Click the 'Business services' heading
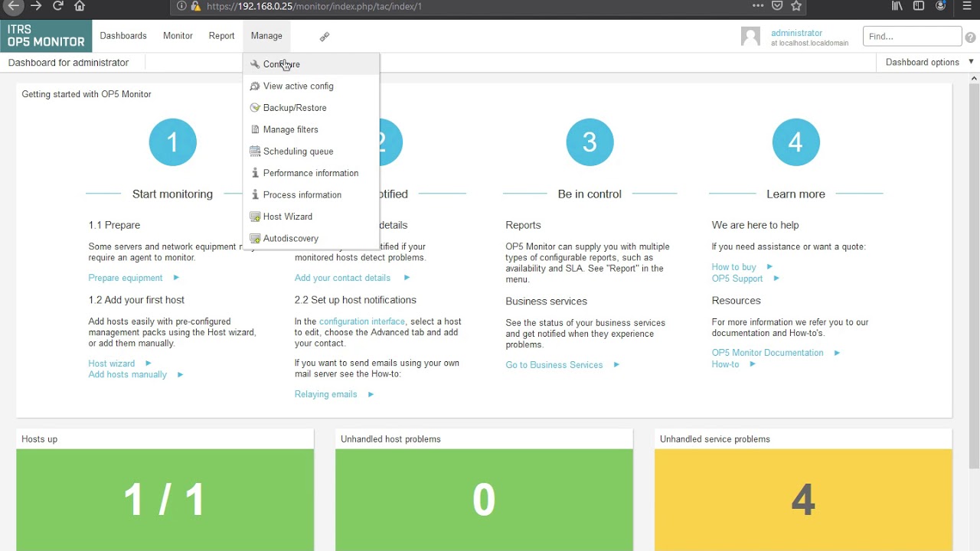The height and width of the screenshot is (551, 980). (546, 302)
